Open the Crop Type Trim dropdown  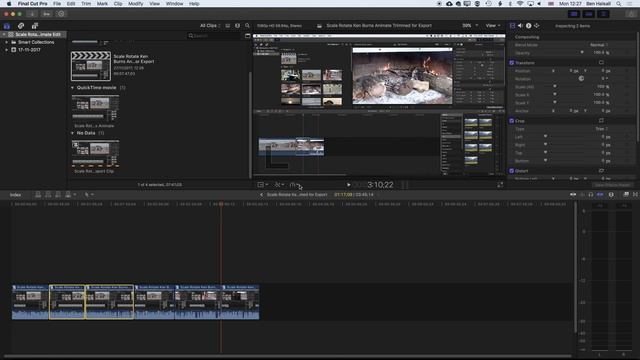601,129
